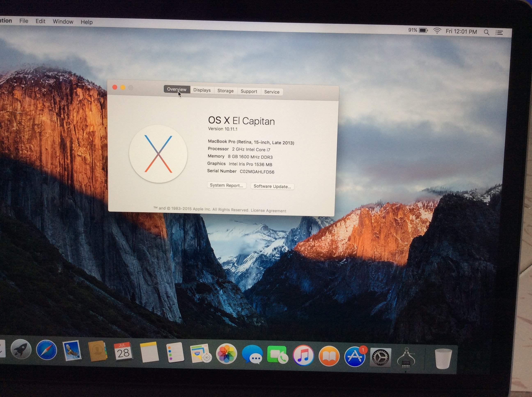Viewport: 532px width, 397px height.
Task: Open iTunes from the Dock
Action: 303,355
